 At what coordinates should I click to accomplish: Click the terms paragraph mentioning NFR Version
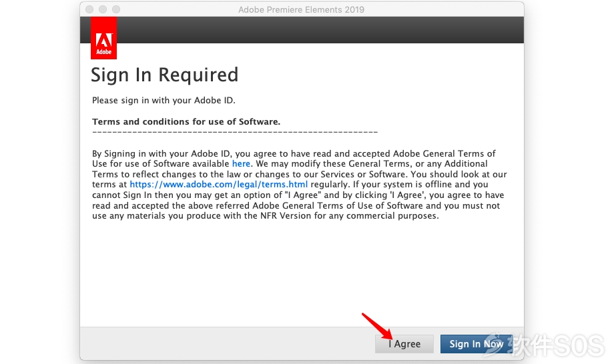pos(300,185)
